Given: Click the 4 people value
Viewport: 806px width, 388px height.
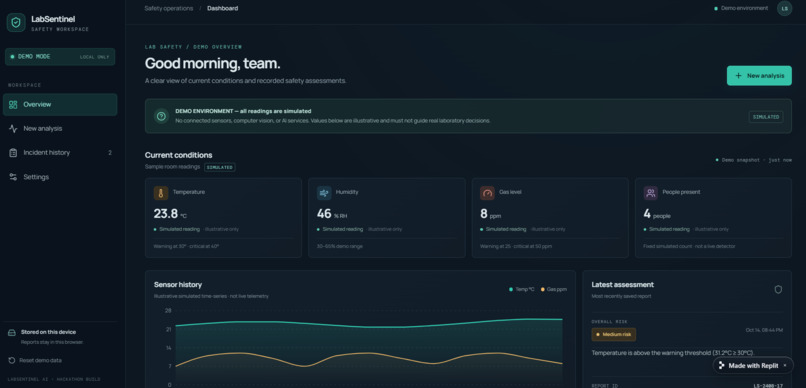Looking at the screenshot, I should pos(657,214).
